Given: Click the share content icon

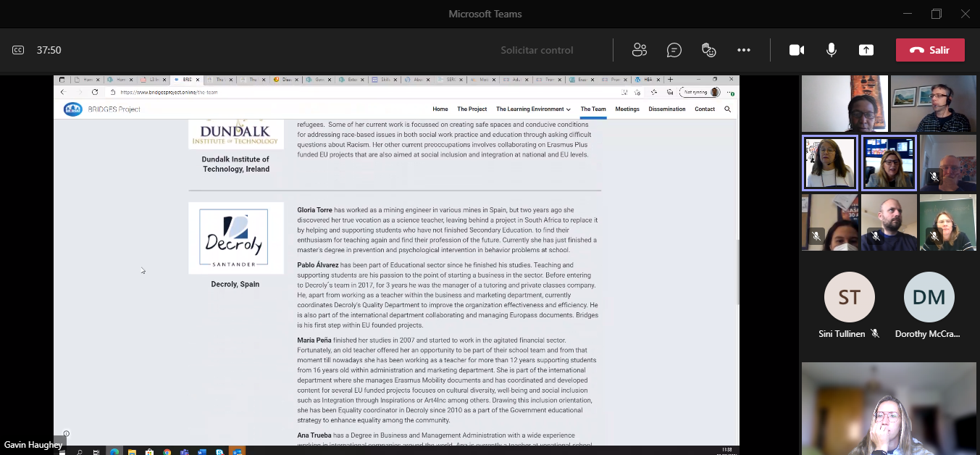Looking at the screenshot, I should 866,50.
